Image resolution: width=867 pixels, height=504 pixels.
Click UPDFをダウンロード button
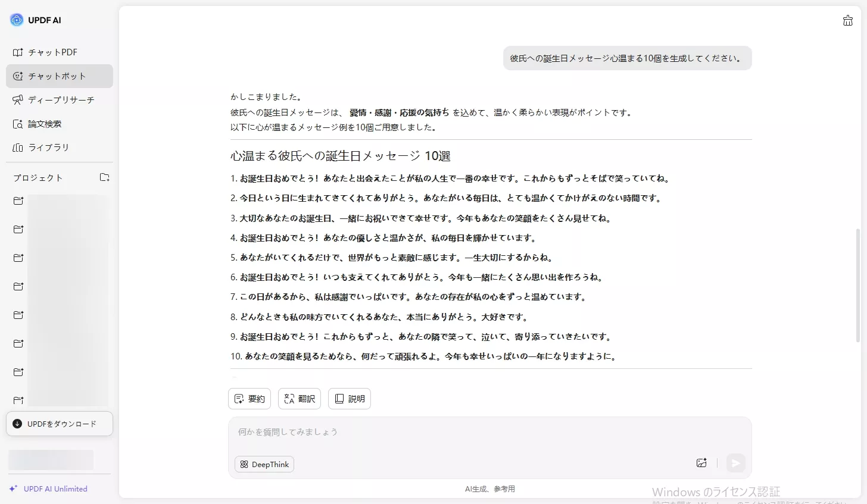(60, 424)
